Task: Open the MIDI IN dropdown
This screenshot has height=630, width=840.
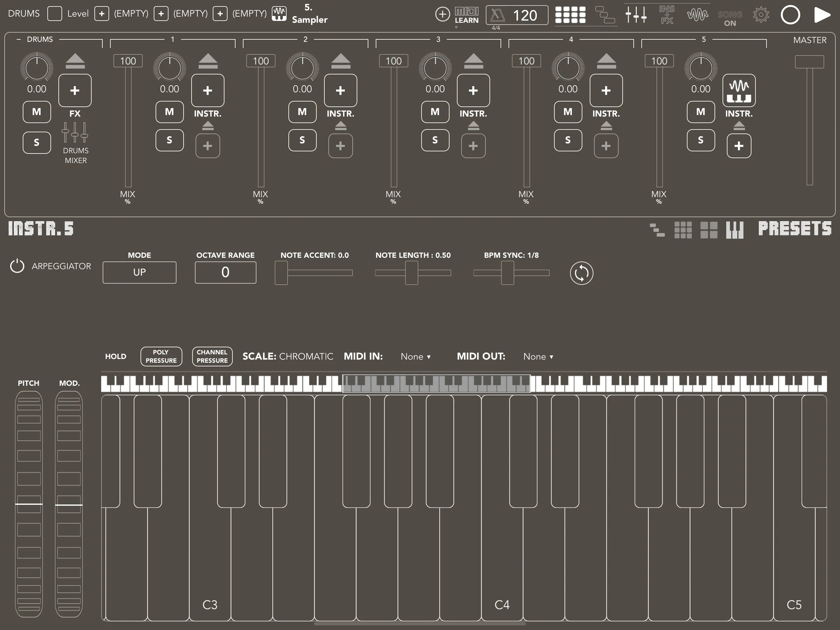Action: 415,357
